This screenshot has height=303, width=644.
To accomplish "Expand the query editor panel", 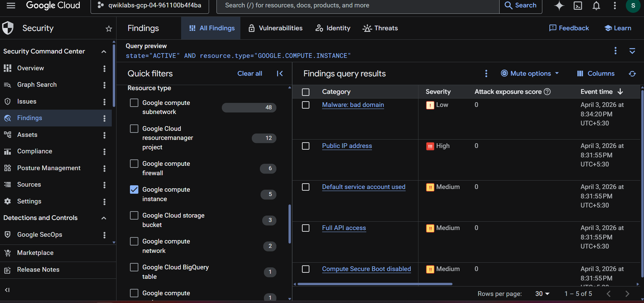I will 632,51.
